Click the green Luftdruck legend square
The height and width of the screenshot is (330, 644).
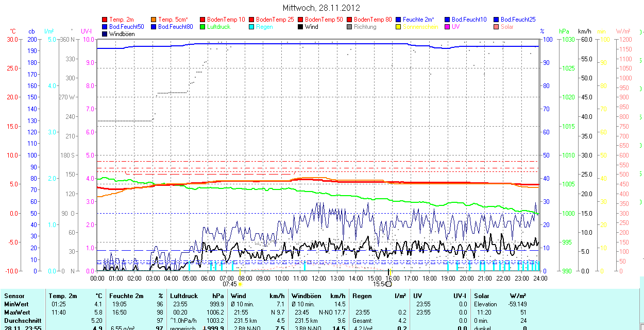(x=203, y=27)
